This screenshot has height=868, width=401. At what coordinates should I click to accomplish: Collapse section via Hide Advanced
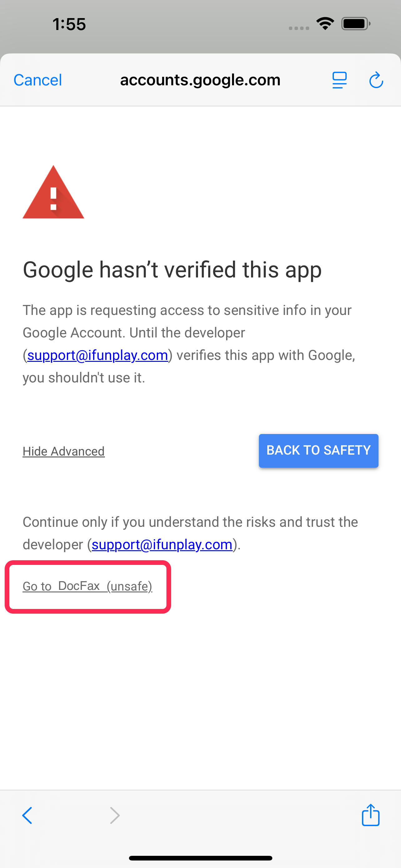[64, 451]
